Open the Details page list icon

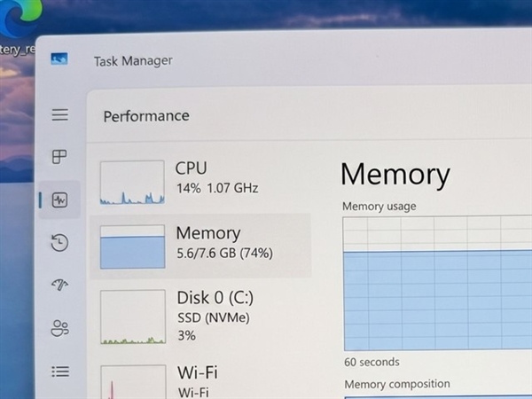tap(60, 372)
